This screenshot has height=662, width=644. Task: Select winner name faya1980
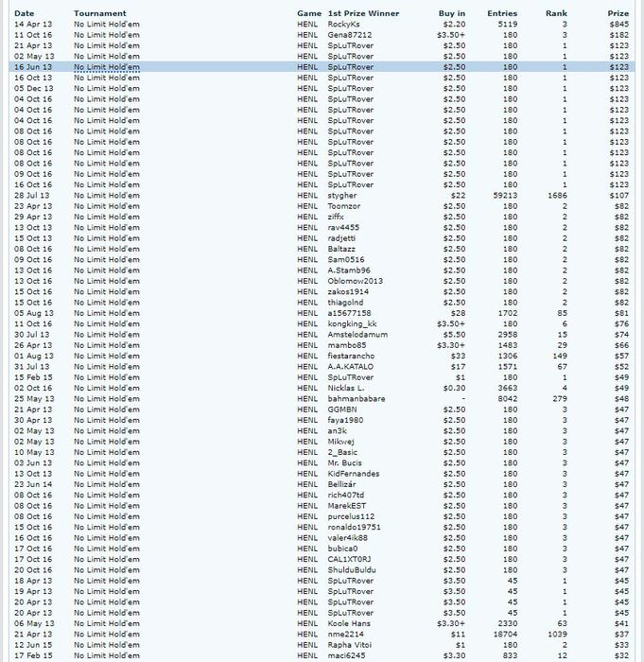coord(345,421)
